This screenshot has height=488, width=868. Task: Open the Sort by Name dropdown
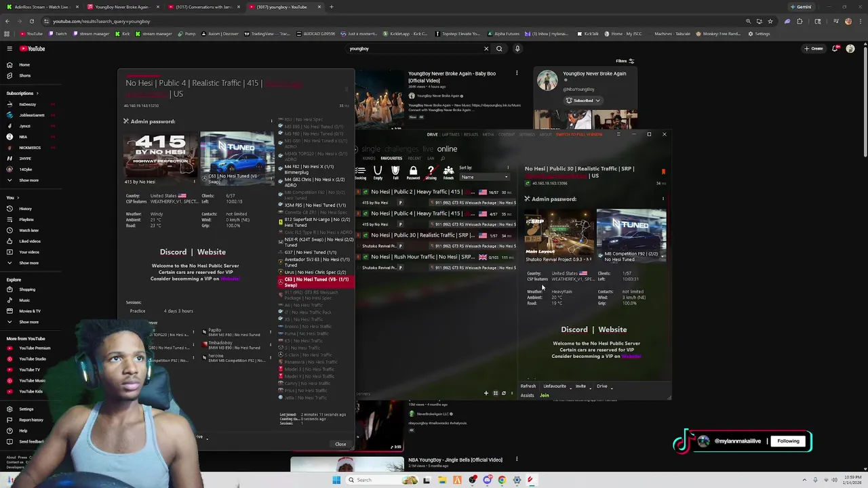[484, 177]
